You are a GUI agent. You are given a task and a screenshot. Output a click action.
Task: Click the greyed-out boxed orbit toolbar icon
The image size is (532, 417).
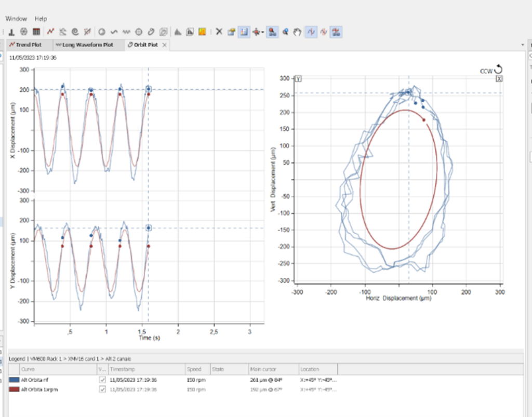point(164,32)
